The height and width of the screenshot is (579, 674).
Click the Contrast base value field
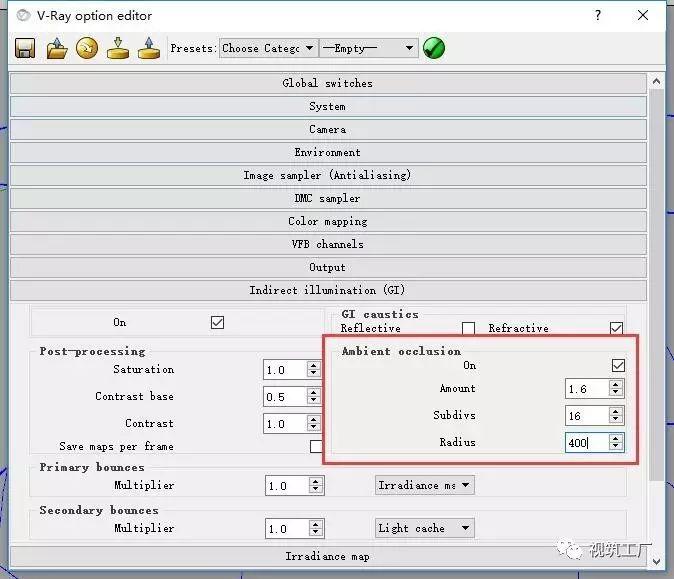(x=285, y=397)
